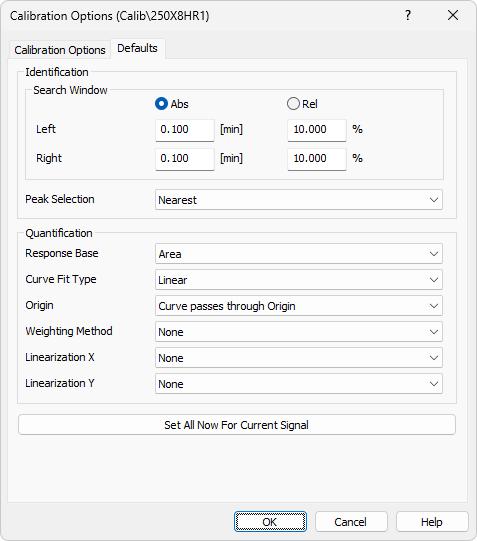Screen dimensions: 477x541
Task: Click the Left absolute minutes field
Action: coord(185,130)
